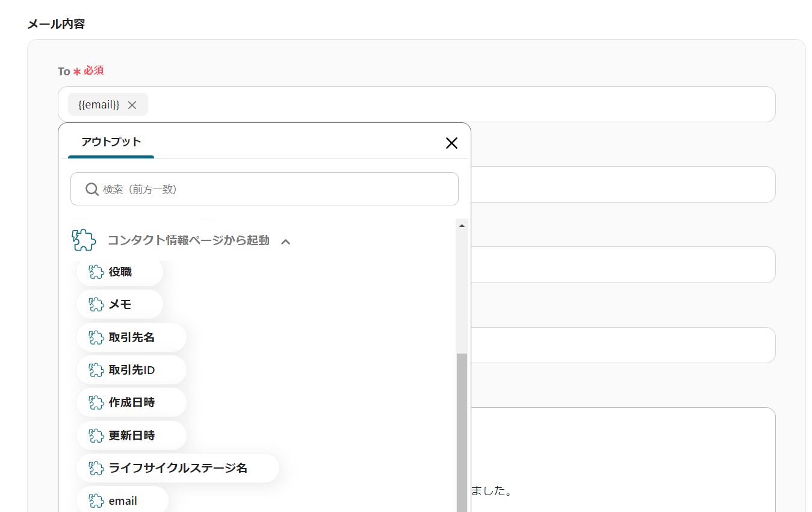Insert the 作成日時 output item

tap(131, 402)
